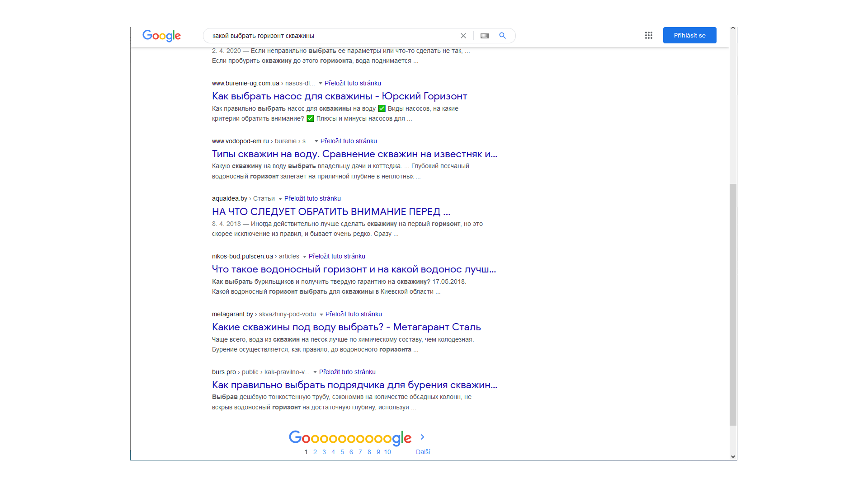Translate the metagarant.by page link
Image resolution: width=868 pixels, height=488 pixels.
[x=354, y=314]
